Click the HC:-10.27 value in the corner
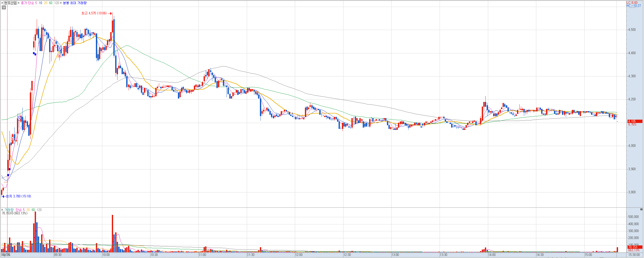This screenshot has height=258, width=644. click(x=633, y=6)
